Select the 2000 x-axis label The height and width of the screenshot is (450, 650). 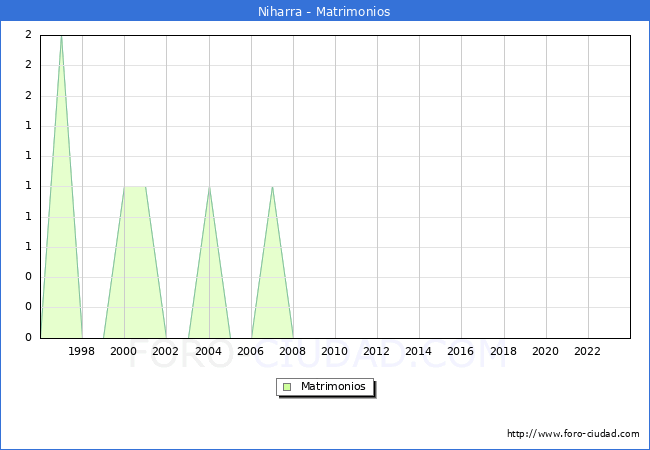pos(124,351)
